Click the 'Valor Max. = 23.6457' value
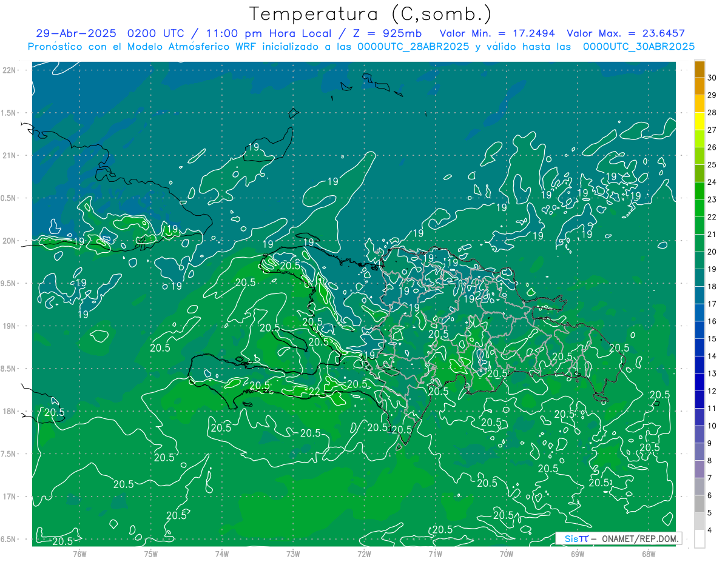 click(626, 33)
